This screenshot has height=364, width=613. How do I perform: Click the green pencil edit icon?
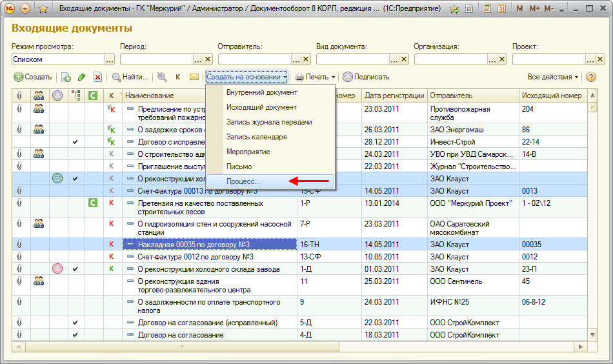pyautogui.click(x=82, y=77)
